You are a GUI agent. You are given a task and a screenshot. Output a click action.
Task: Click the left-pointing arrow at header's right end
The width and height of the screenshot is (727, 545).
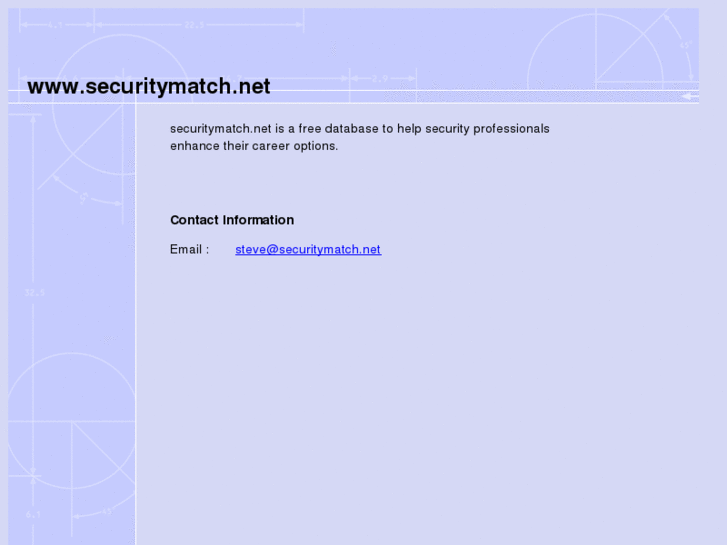click(x=689, y=96)
